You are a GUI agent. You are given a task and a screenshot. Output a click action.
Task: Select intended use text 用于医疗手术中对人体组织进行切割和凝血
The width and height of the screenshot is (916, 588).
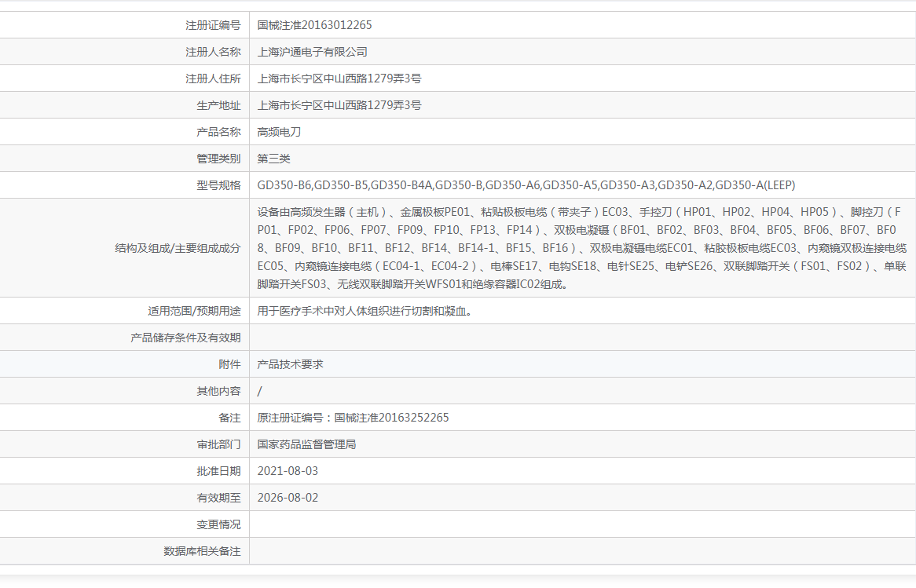364,311
